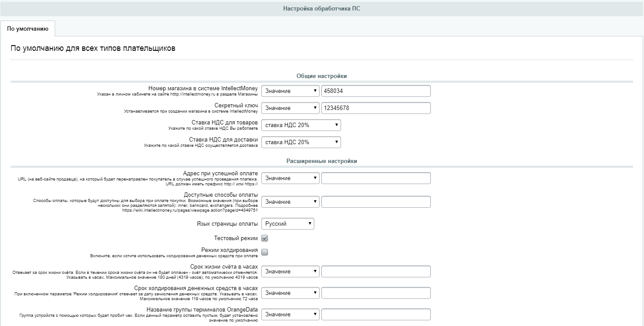Switch to the По умолчанию tab
Viewport: 644px width, 326px height.
click(x=28, y=28)
